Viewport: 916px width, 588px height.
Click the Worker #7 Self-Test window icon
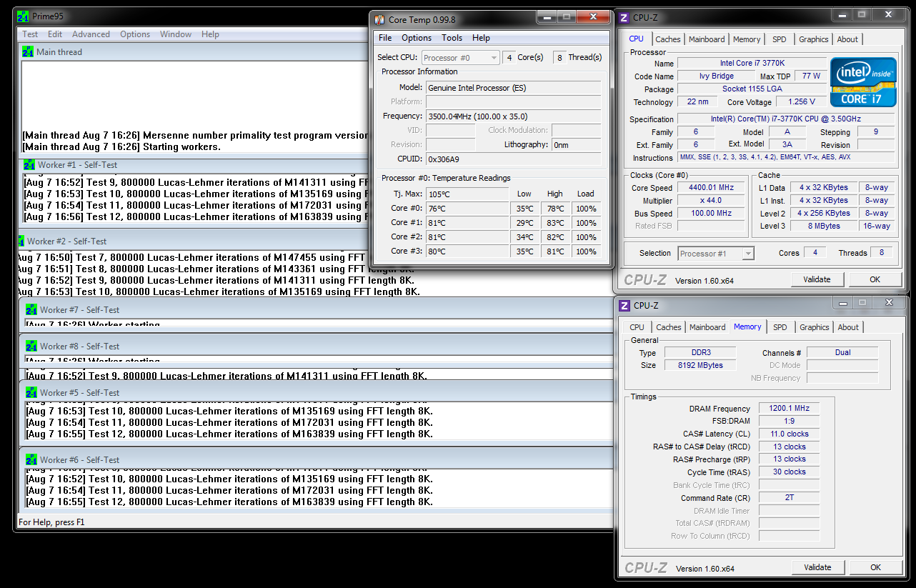point(31,309)
